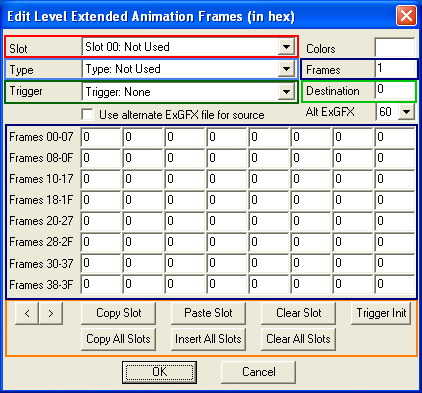Confirm with the OK button
This screenshot has width=422, height=393.
[159, 372]
